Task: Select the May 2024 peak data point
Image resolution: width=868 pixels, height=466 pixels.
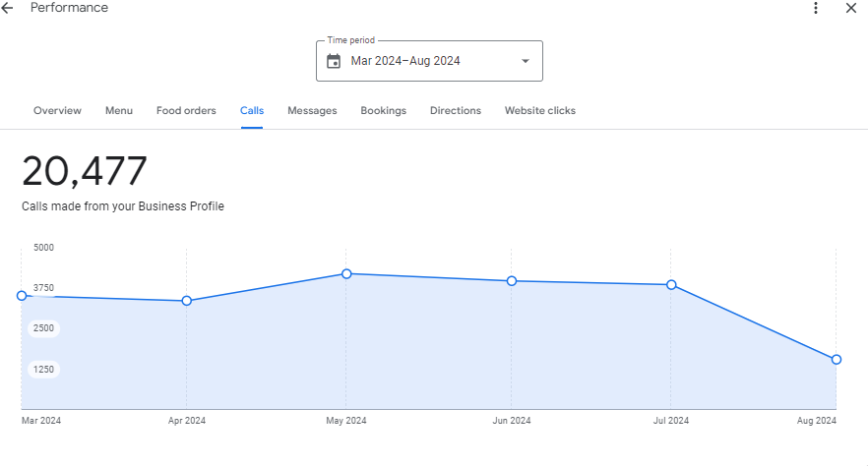Action: coord(346,273)
